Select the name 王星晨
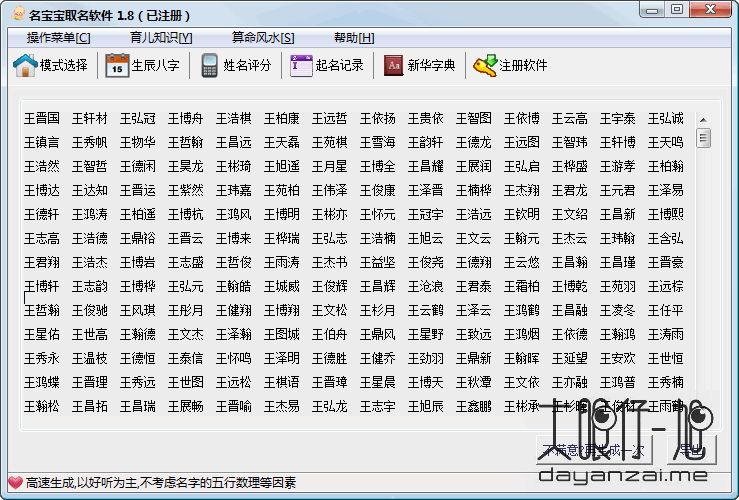The image size is (739, 500). pyautogui.click(x=378, y=382)
